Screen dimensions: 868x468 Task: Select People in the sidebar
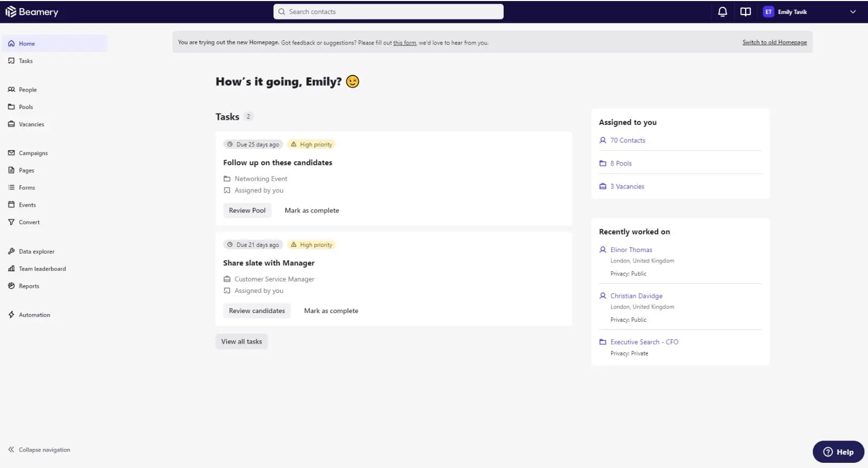[28, 89]
